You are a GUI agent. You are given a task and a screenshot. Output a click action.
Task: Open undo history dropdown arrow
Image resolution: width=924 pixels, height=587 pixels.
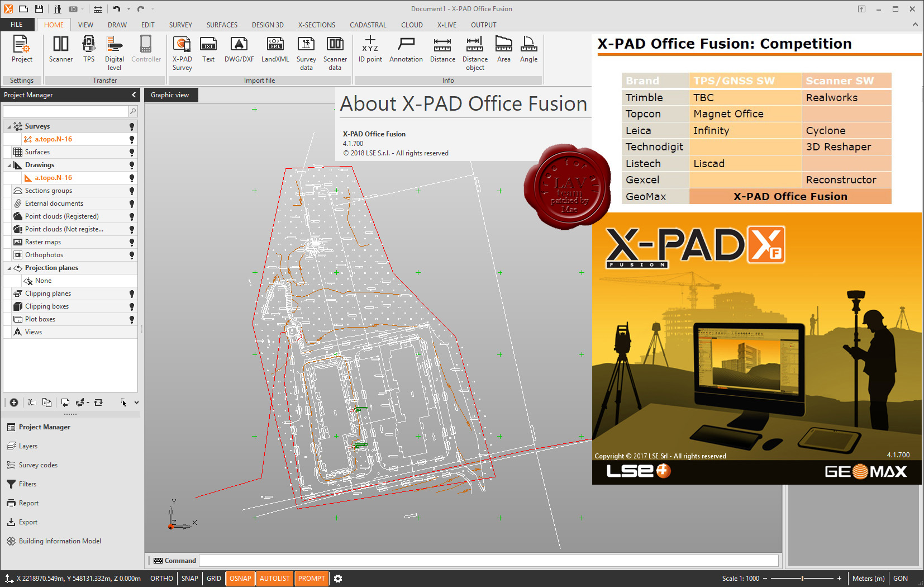coord(128,9)
